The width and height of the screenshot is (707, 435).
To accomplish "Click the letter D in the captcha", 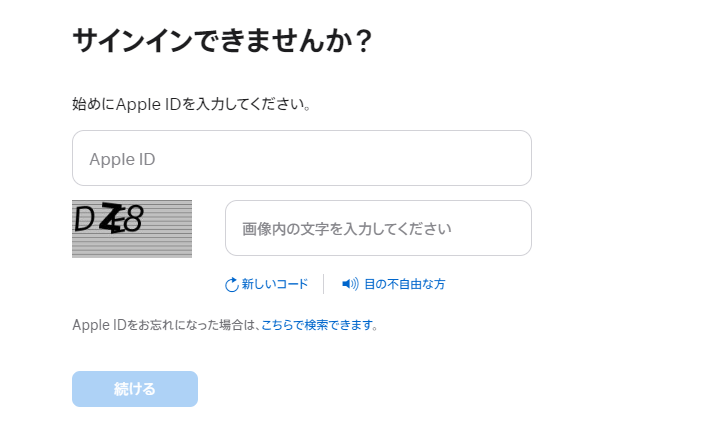I will coord(84,219).
